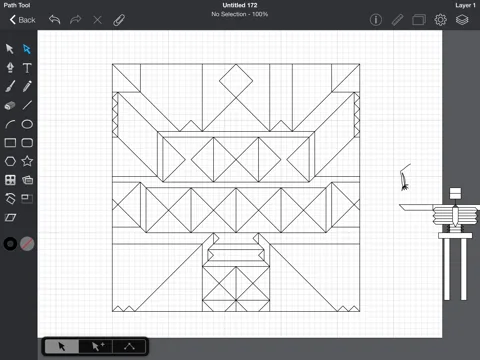Select the Rounded Rectangle tool

click(27, 143)
